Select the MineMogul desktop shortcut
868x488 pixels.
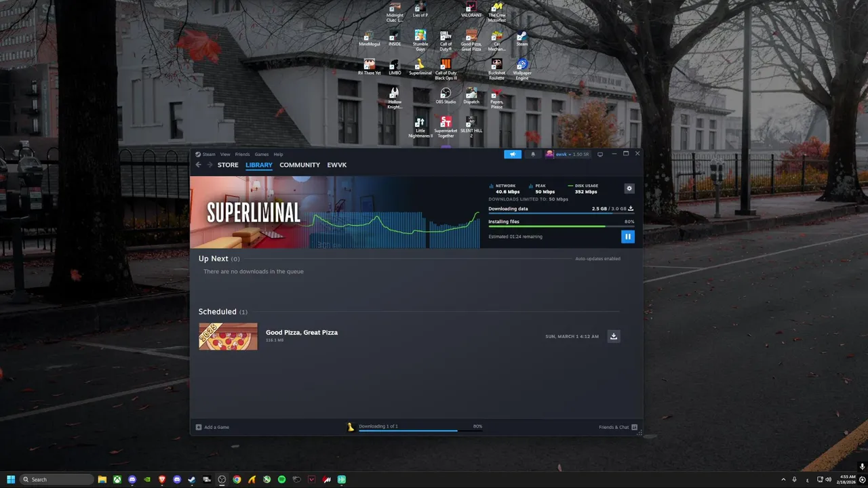click(370, 38)
